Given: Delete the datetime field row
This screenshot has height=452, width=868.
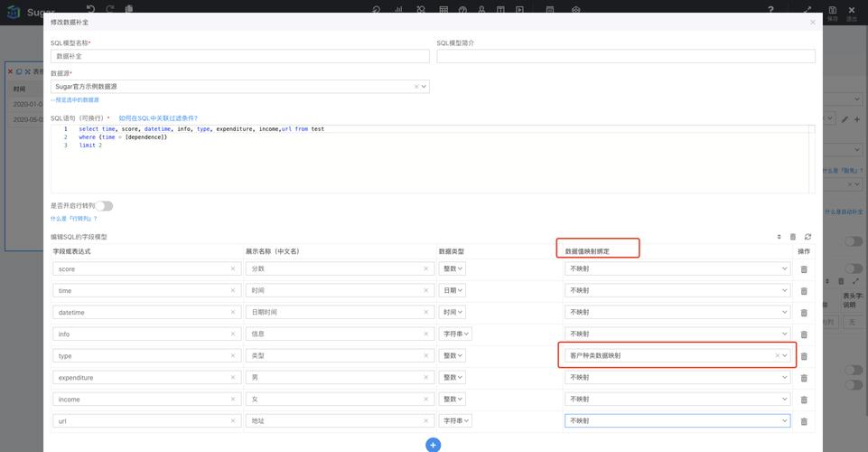Looking at the screenshot, I should (804, 313).
